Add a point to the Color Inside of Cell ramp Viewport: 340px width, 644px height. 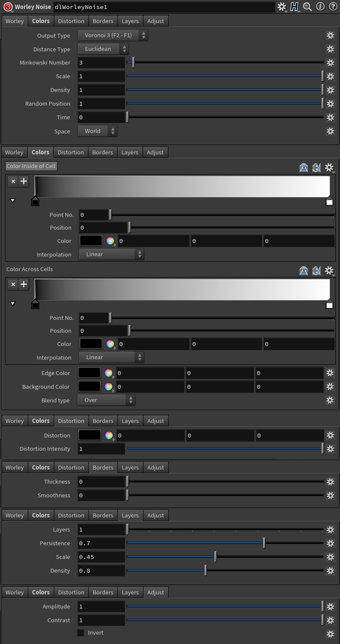(23, 181)
